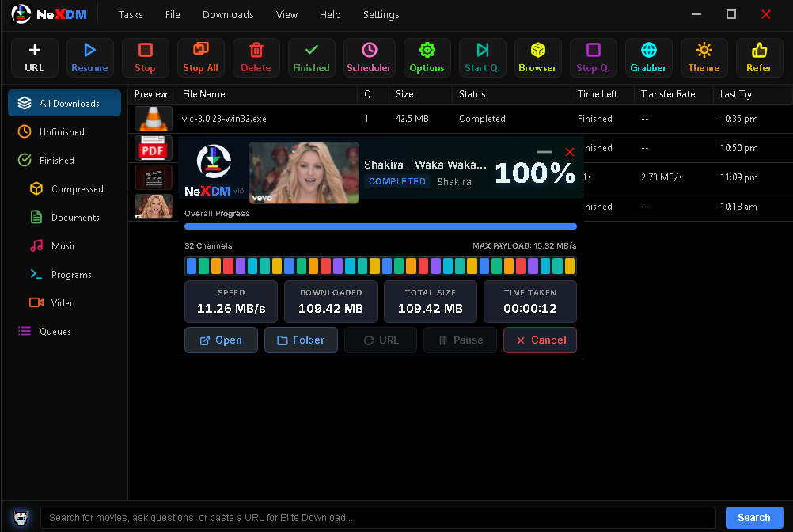Open the Scheduler tool
Screen dimensions: 793x532
coord(369,57)
